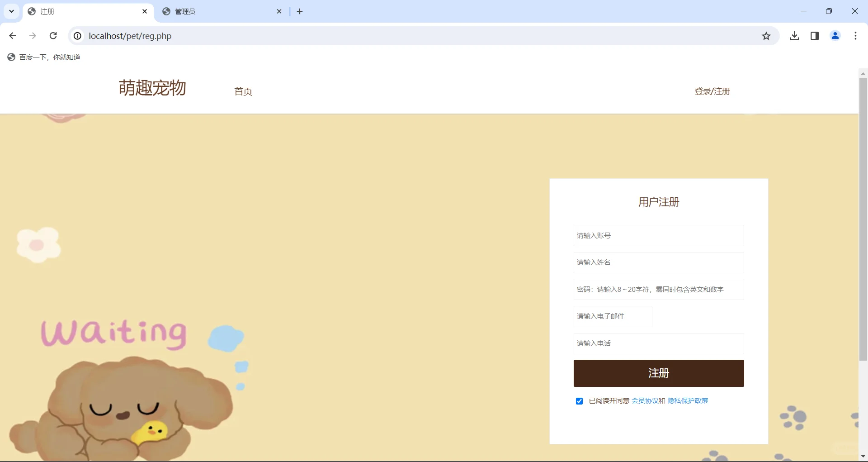Image resolution: width=868 pixels, height=462 pixels.
Task: Click the account number input field
Action: tap(658, 235)
